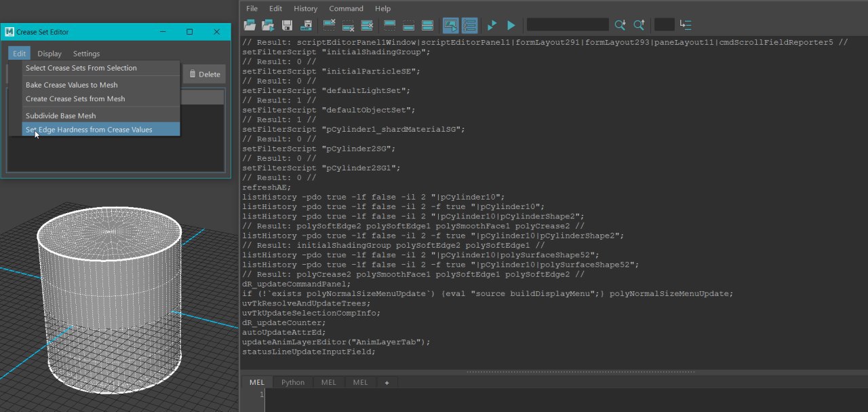Show Input pane only icon
Screen dimensions: 868x412
coord(409,25)
